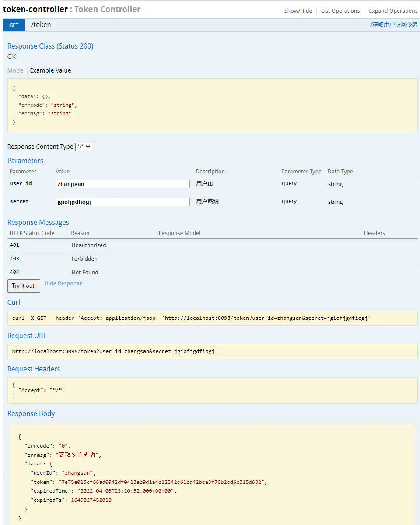Click the Not Found reason text

point(85,273)
